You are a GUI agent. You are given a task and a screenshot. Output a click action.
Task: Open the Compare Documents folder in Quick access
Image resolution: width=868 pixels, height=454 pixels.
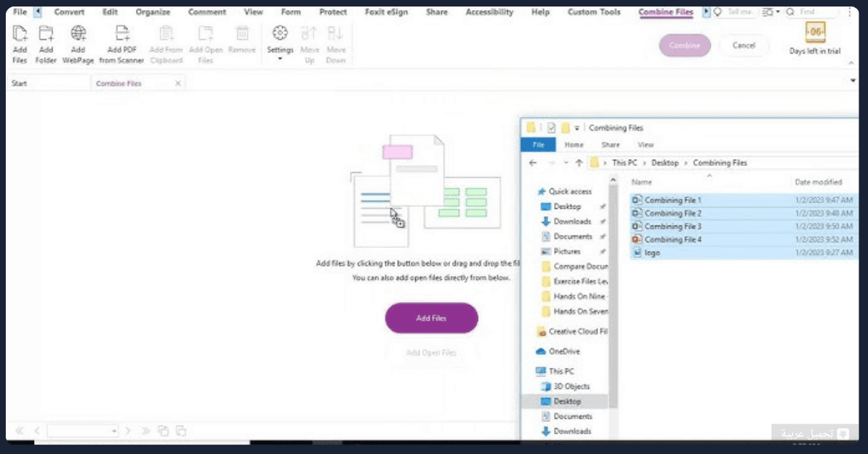coord(574,266)
